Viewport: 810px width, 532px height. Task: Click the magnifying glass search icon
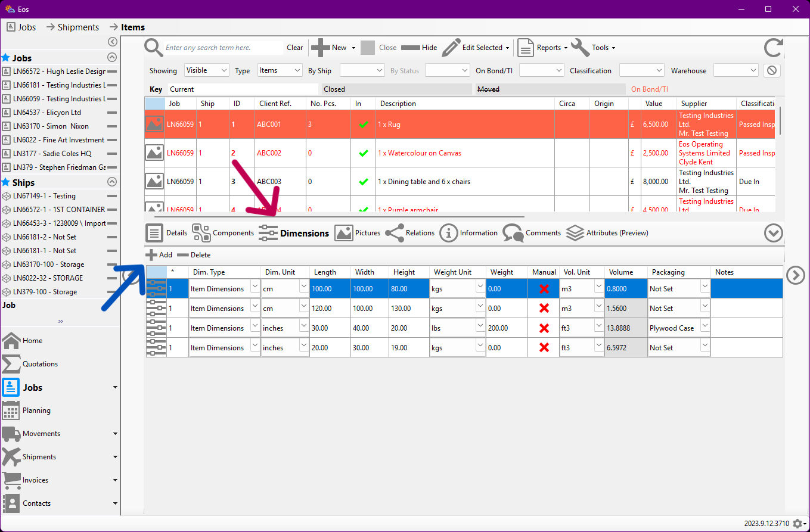(x=153, y=47)
